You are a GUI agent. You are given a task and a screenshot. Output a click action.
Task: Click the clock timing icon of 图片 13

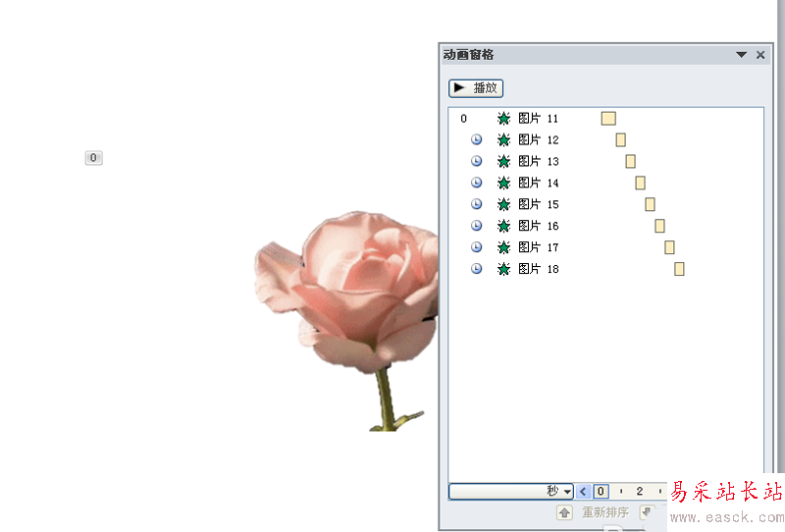[x=477, y=161]
